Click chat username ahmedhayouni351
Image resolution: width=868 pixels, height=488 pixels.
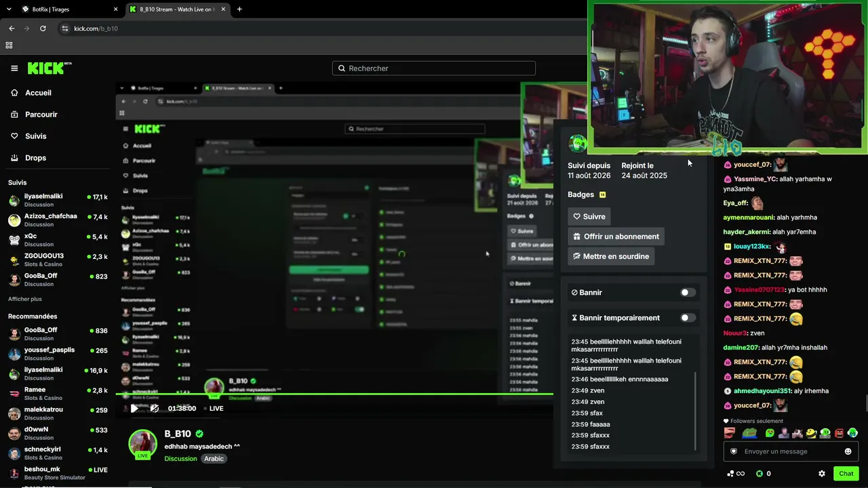click(762, 391)
